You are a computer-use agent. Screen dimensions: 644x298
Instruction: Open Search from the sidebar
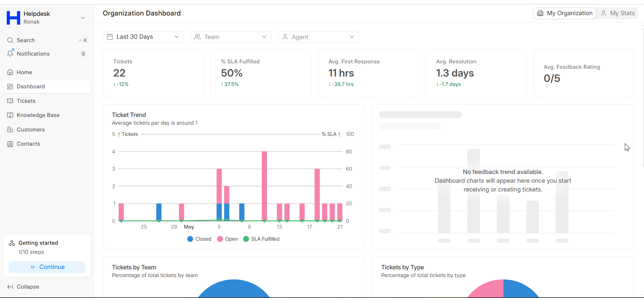tap(47, 40)
